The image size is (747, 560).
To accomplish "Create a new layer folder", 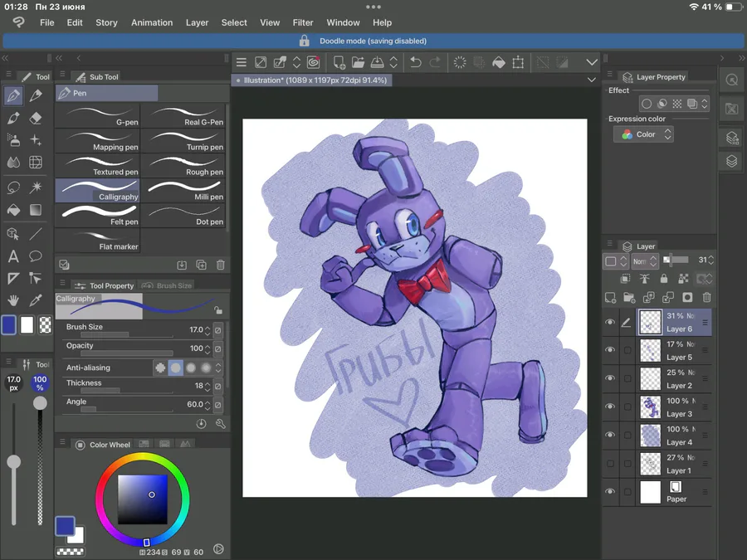I will pyautogui.click(x=629, y=298).
